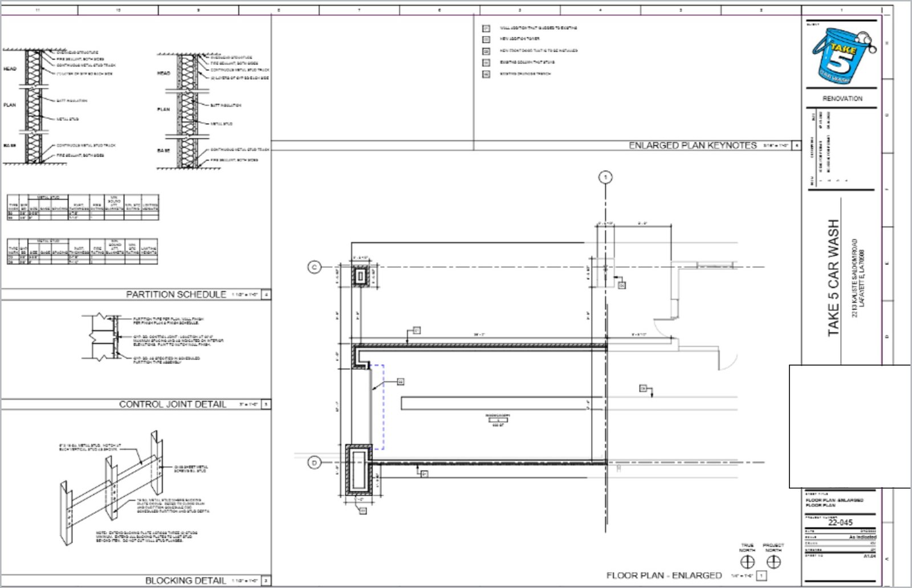Click the 'BLOCKING DETAIL' title

coord(186,581)
